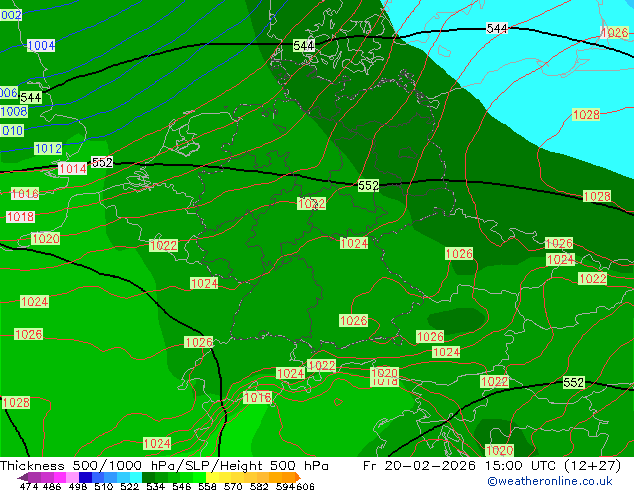Select the darkest green legend swatch at 534

(x=149, y=477)
